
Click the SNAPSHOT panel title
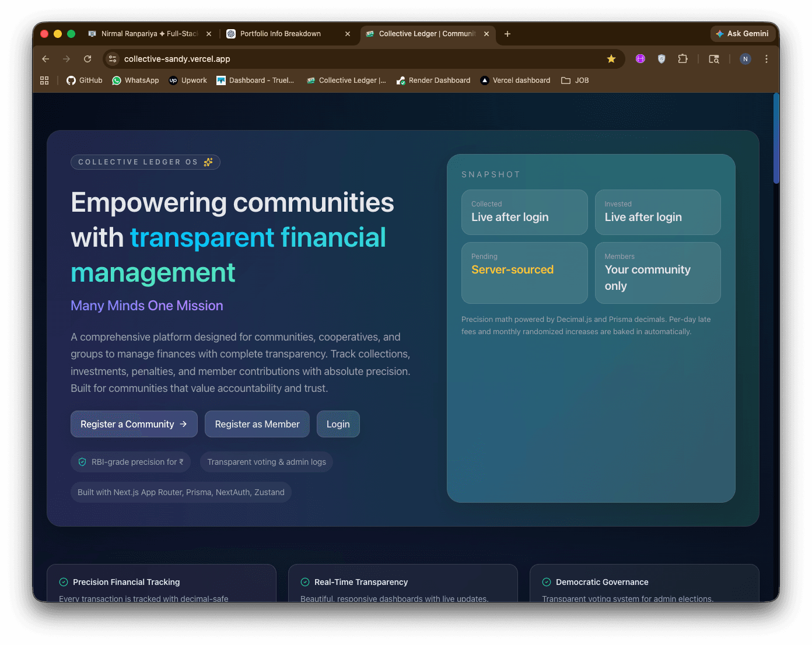tap(491, 174)
